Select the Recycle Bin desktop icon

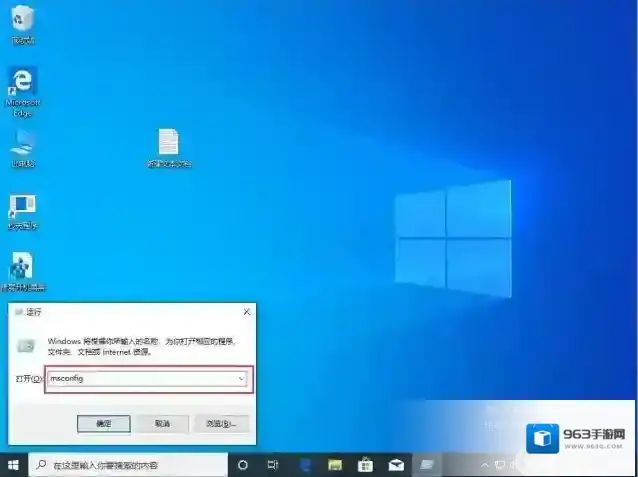[23, 24]
